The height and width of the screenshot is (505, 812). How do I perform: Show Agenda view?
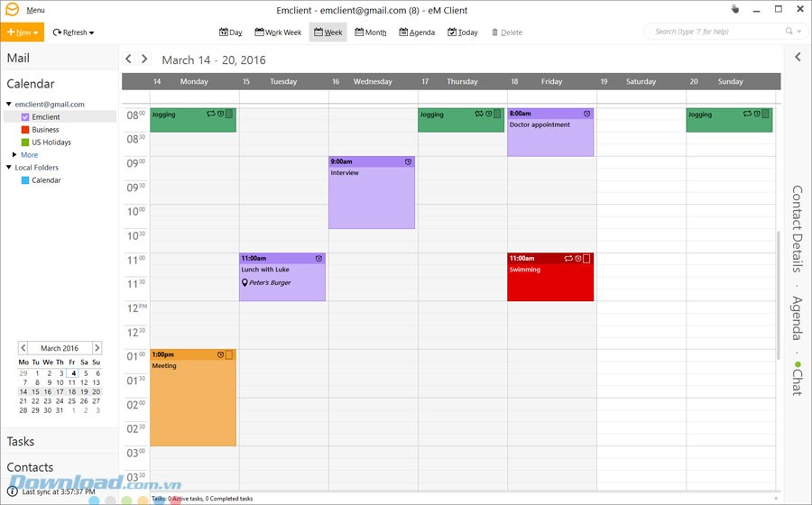tap(417, 32)
